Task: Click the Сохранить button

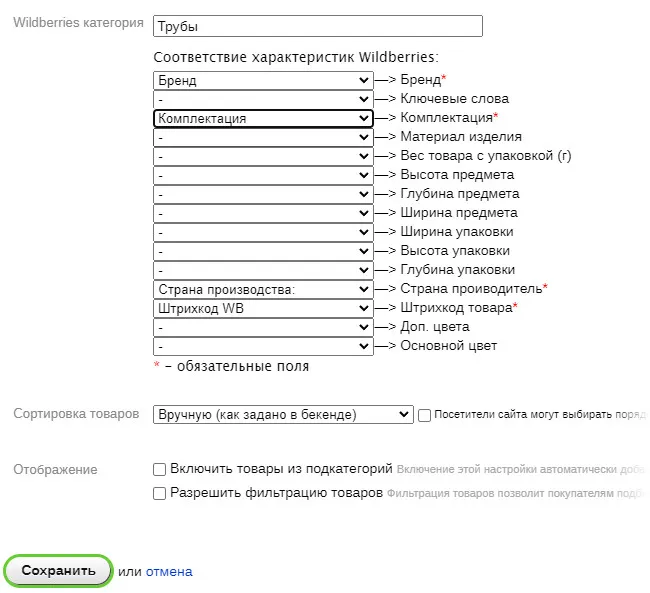Action: [x=58, y=571]
